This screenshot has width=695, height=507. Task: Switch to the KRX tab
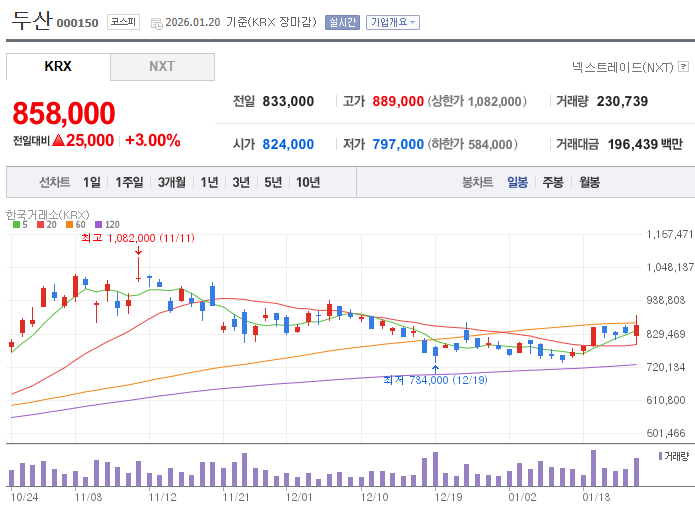[58, 66]
